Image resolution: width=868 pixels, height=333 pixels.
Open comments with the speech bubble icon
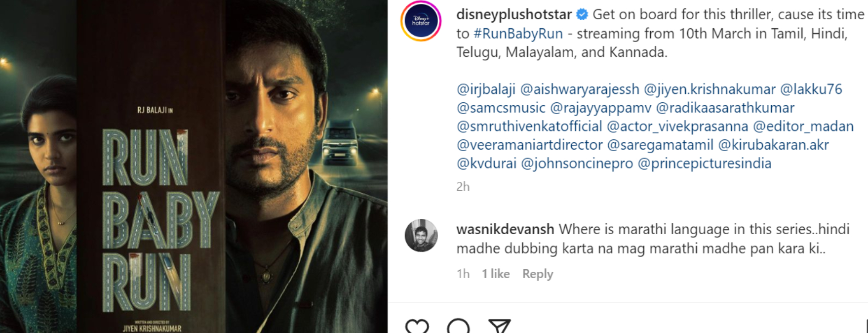[x=458, y=327]
